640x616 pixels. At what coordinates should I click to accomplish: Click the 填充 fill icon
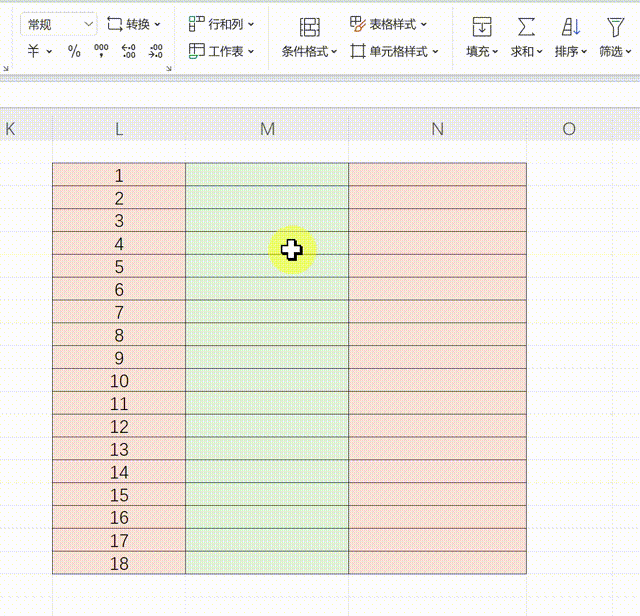pos(482,27)
